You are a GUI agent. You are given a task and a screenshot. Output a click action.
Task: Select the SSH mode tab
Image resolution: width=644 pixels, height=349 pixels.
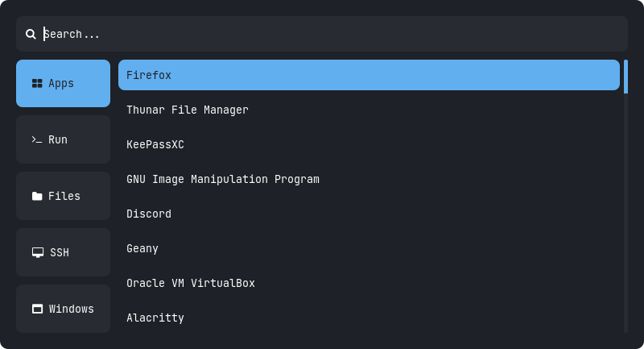[63, 252]
